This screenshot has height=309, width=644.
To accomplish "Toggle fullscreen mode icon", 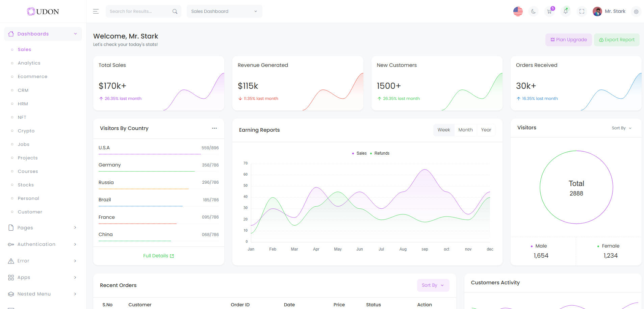I will click(582, 11).
